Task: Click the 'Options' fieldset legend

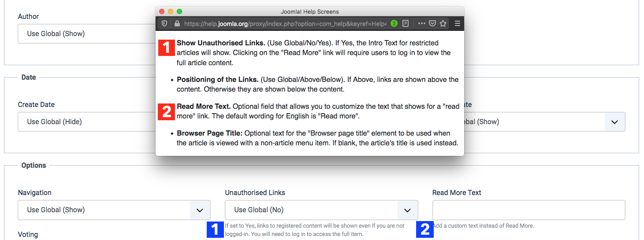Action: 34,166
